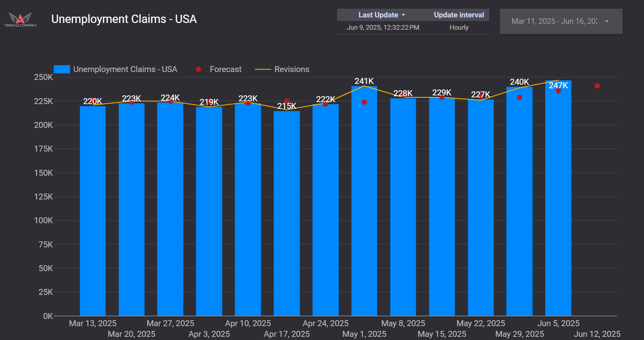Click the red Forecast legend dot
This screenshot has height=340, width=644.
(198, 69)
